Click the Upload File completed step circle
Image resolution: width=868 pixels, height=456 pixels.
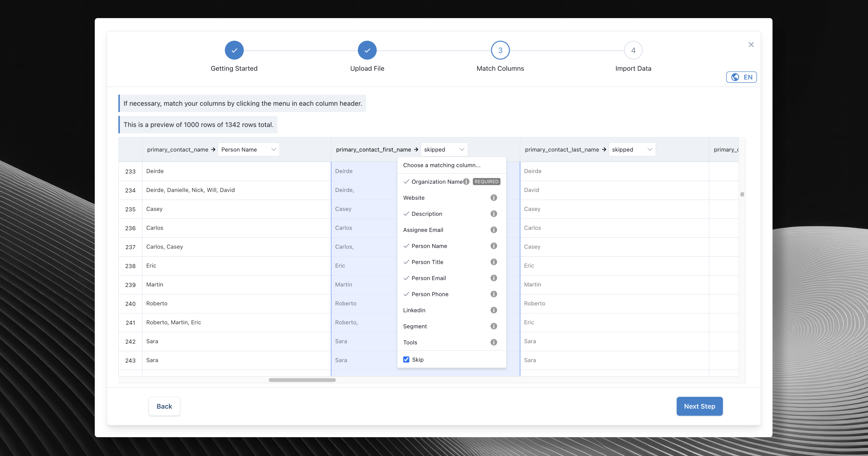click(367, 50)
